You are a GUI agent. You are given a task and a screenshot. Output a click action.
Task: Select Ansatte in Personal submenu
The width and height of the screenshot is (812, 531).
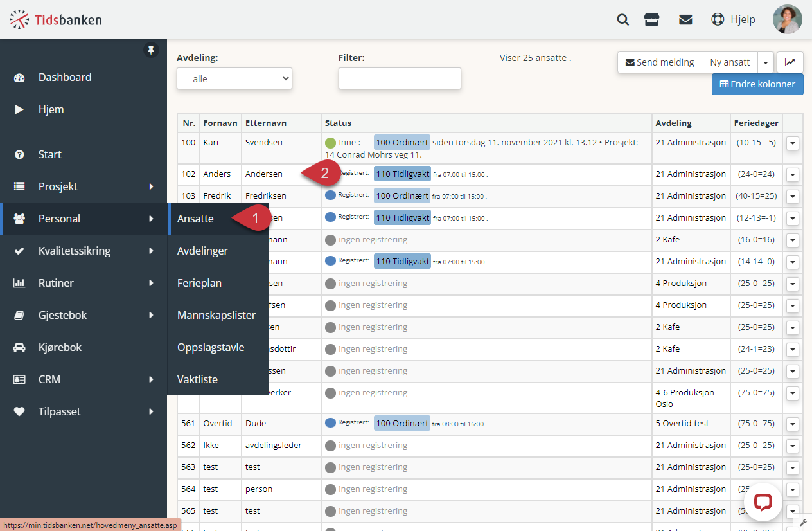tap(195, 219)
